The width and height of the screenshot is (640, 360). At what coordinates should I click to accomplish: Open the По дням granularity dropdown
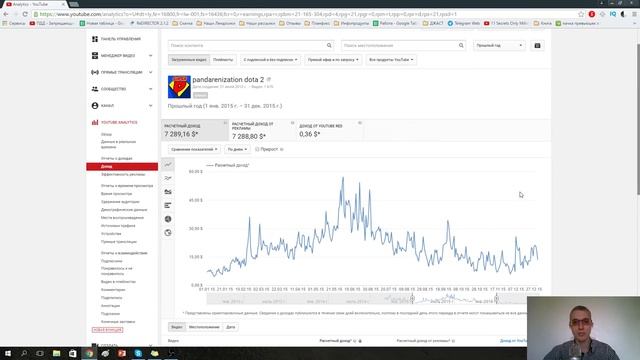(x=237, y=149)
